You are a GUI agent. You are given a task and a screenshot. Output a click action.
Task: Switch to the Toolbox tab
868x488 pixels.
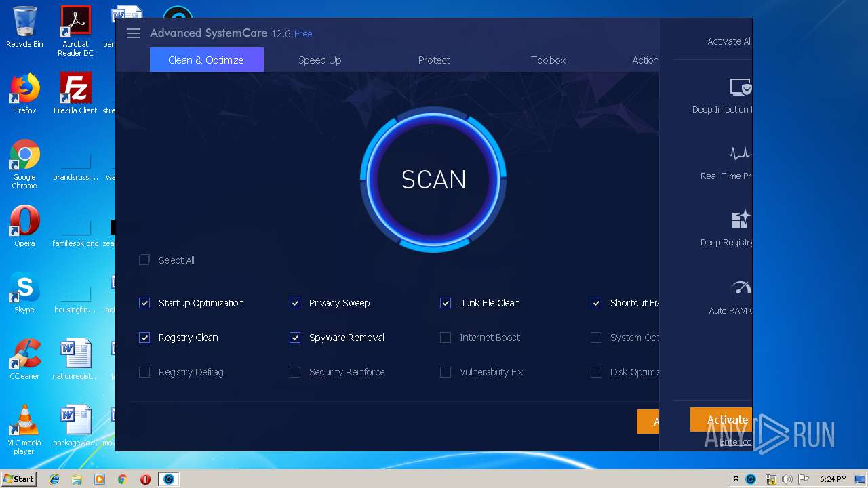click(x=548, y=60)
